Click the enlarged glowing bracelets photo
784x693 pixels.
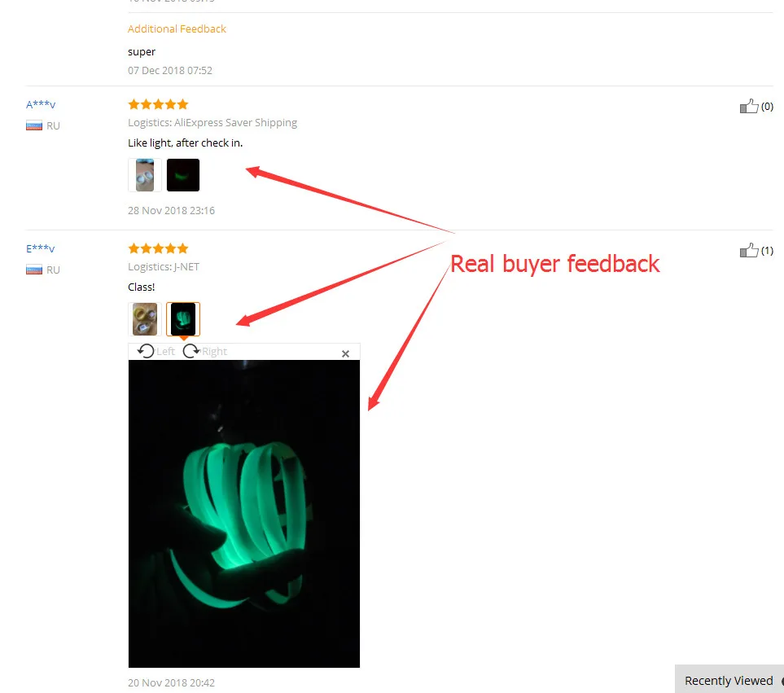244,514
